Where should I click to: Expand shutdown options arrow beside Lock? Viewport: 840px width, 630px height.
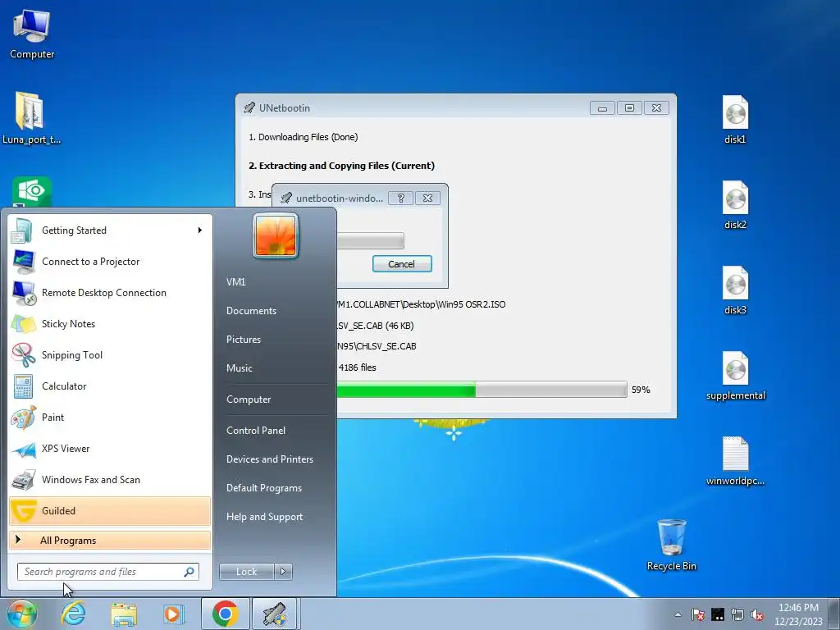point(283,572)
